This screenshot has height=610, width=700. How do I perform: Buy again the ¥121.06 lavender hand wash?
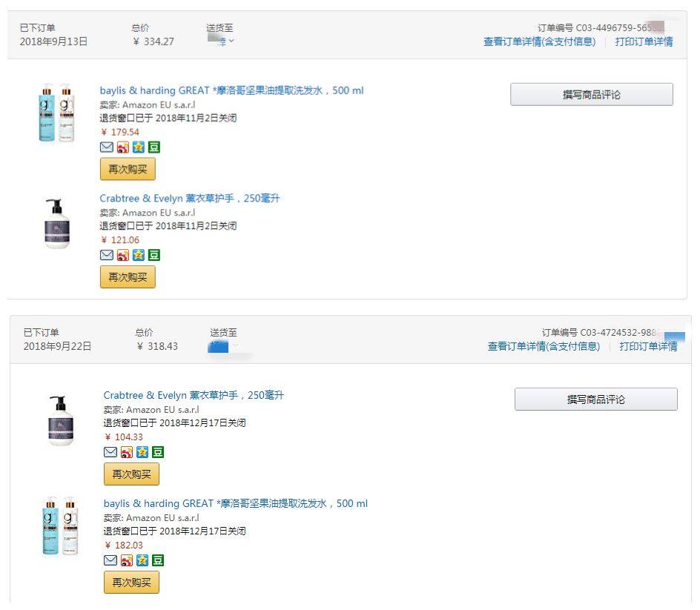tap(128, 277)
